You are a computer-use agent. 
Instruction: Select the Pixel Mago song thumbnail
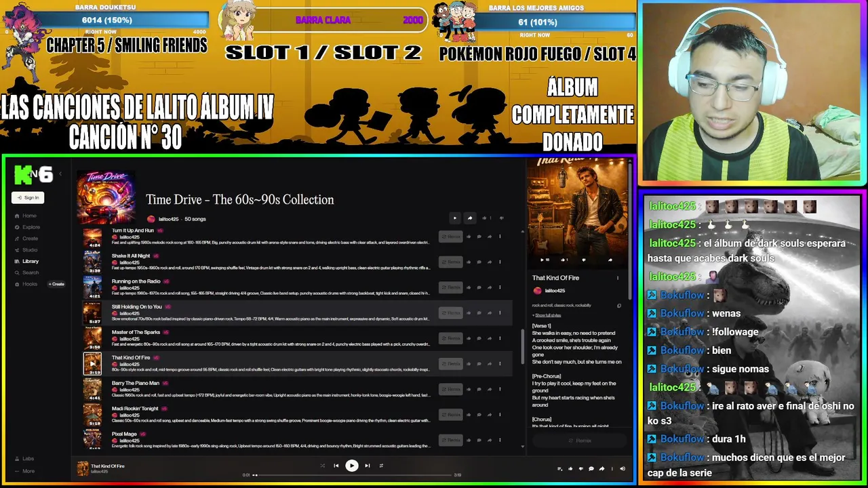pyautogui.click(x=92, y=439)
